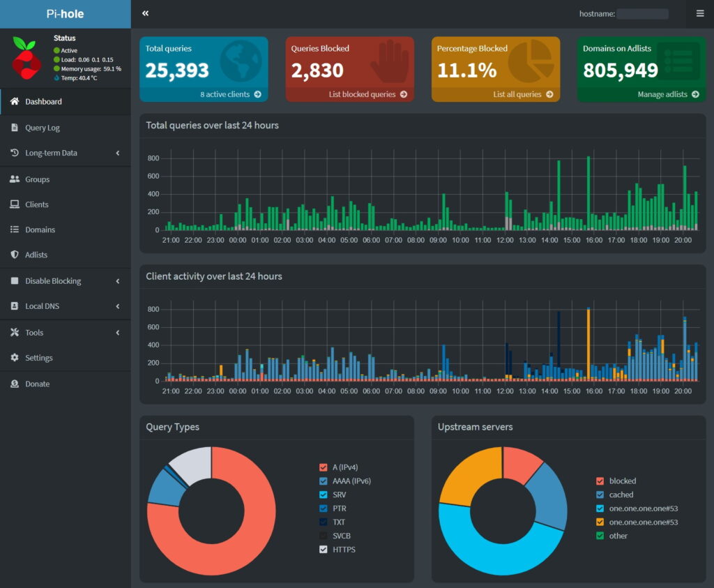This screenshot has width=714, height=588.
Task: Open the Domains page from sidebar
Action: pyautogui.click(x=40, y=229)
